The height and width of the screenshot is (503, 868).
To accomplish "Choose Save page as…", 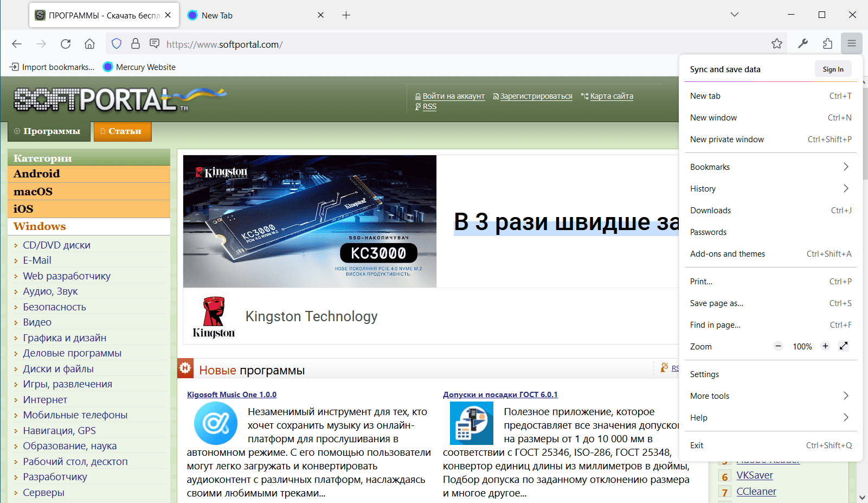I will tap(770, 303).
